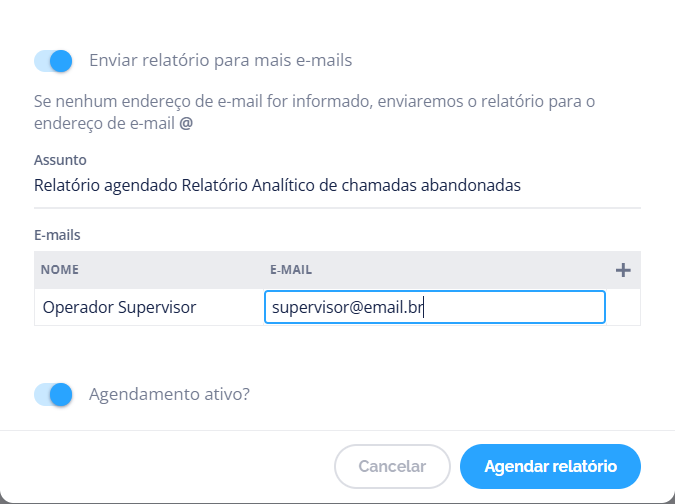Disable the 'Enviar relatório para mais e-mails' switch
This screenshot has height=504, width=675.
pos(54,61)
